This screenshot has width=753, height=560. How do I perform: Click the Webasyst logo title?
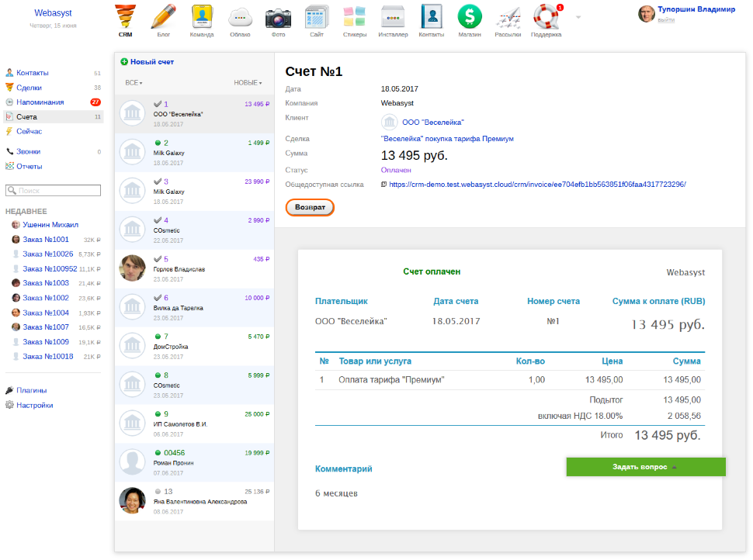[53, 13]
